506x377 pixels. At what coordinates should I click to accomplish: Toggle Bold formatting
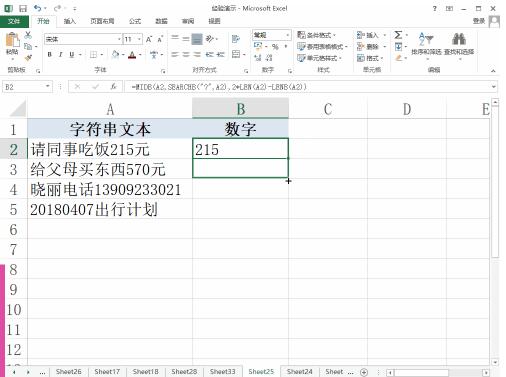[x=50, y=54]
